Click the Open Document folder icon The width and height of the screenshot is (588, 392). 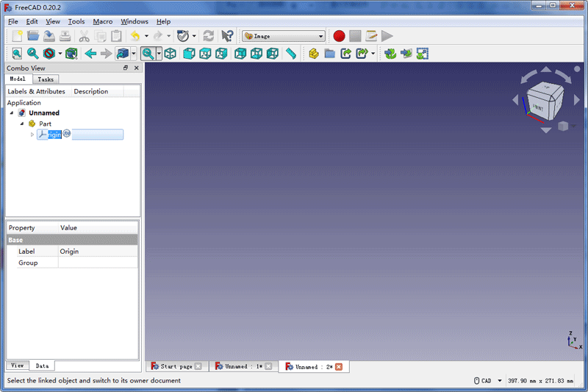[33, 35]
